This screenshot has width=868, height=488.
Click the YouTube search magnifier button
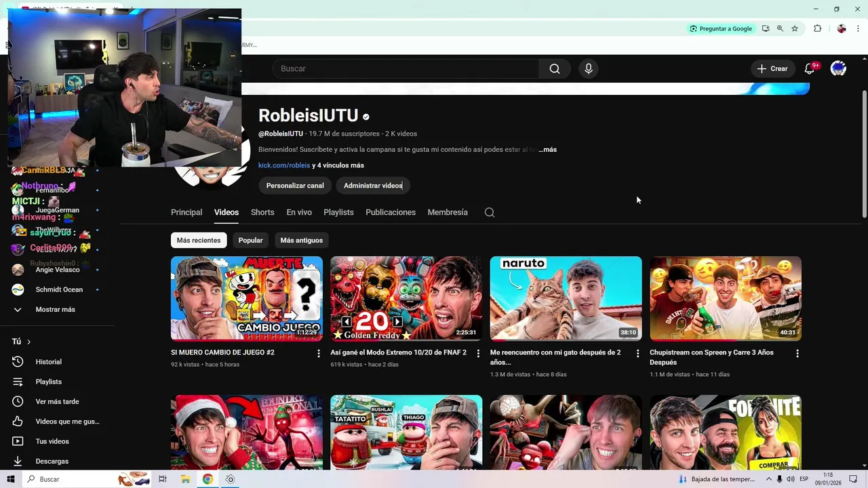555,68
